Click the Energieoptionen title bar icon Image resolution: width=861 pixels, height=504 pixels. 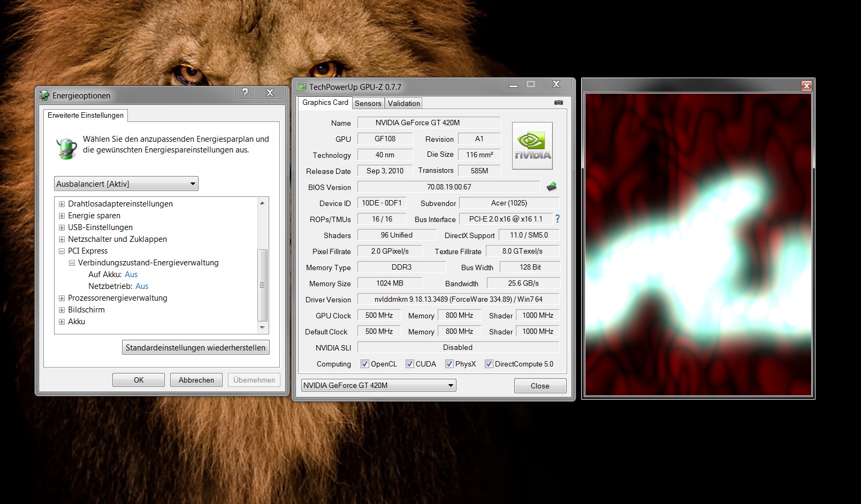pos(44,96)
